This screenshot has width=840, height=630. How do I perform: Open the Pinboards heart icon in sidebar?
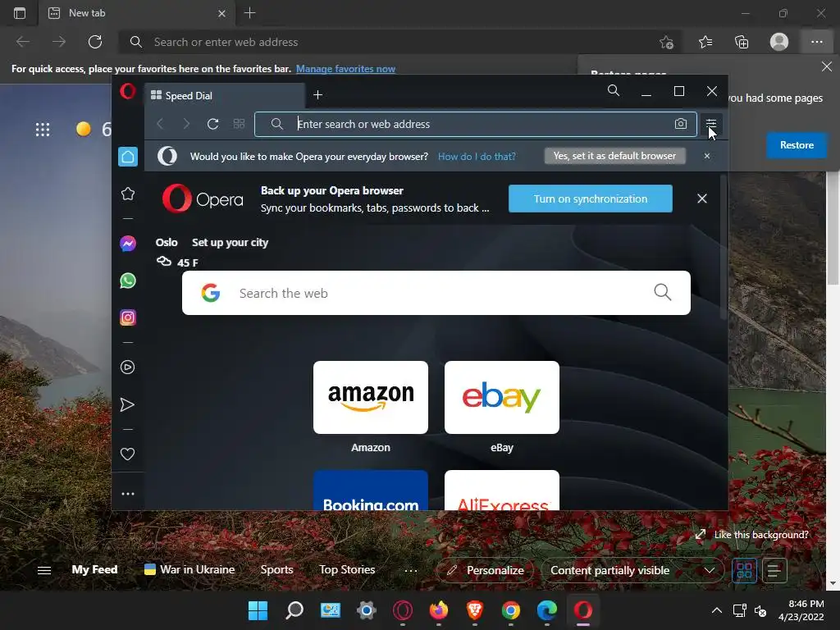(x=127, y=454)
